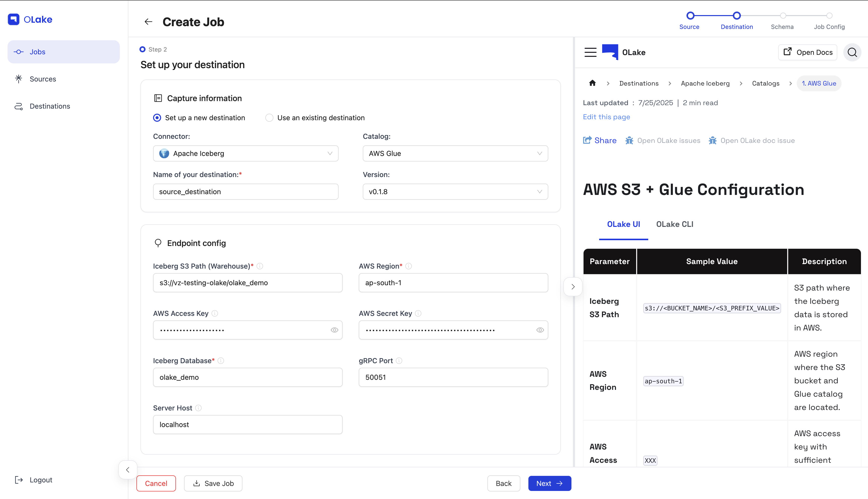Click the Save Job button
868x499 pixels.
coord(213,483)
